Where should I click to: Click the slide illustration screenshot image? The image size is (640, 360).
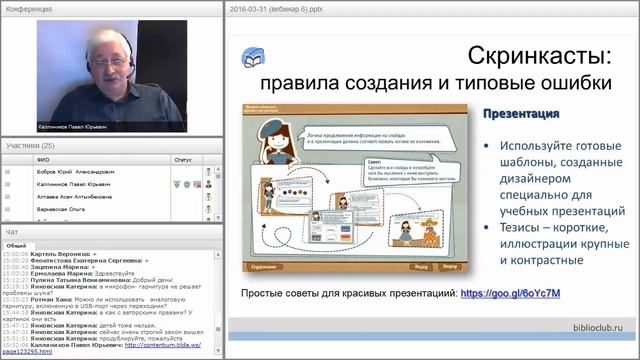[355, 188]
